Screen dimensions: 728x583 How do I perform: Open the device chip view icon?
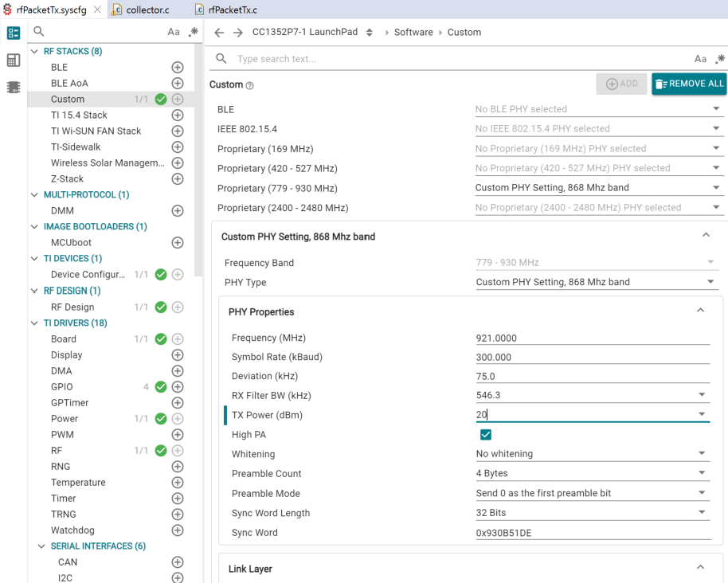13,87
